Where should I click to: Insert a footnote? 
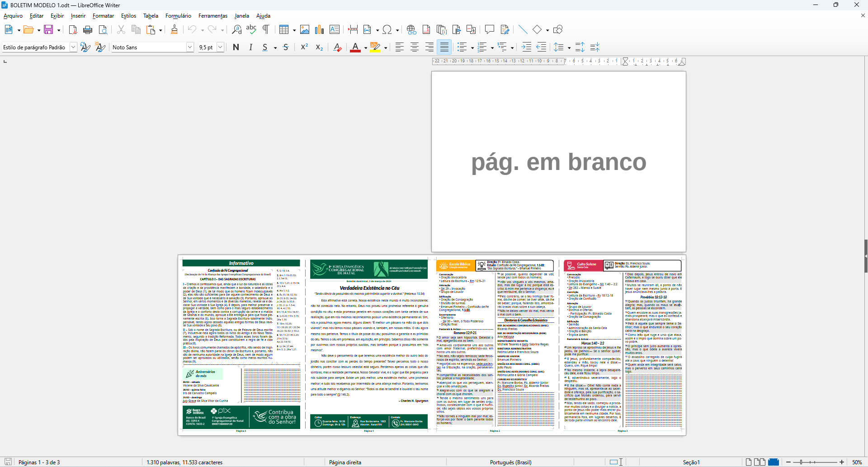[x=426, y=30]
